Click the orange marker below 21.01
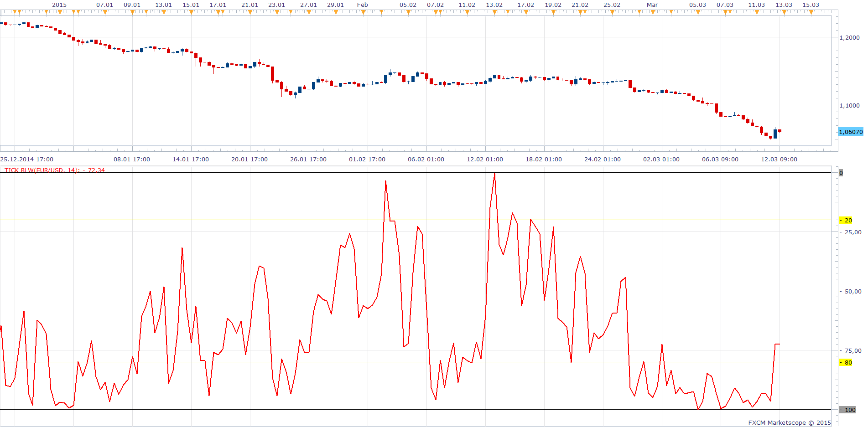Image resolution: width=868 pixels, height=427 pixels. coord(250,12)
